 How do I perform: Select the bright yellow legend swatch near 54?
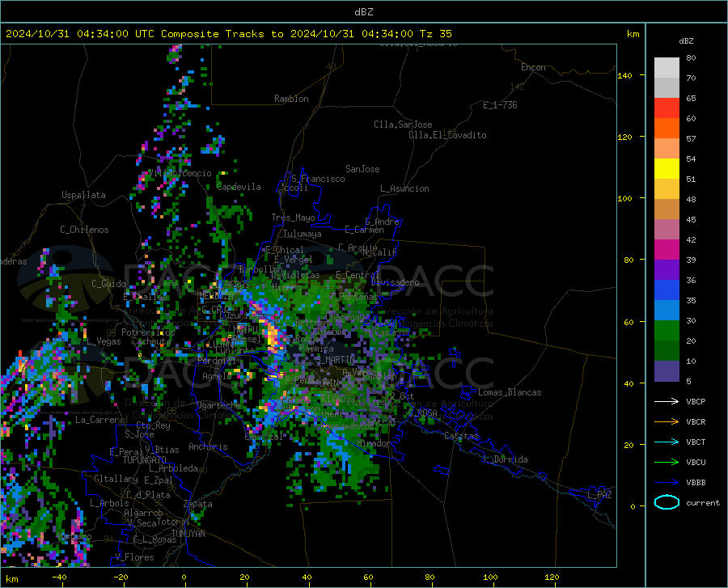[x=667, y=169]
